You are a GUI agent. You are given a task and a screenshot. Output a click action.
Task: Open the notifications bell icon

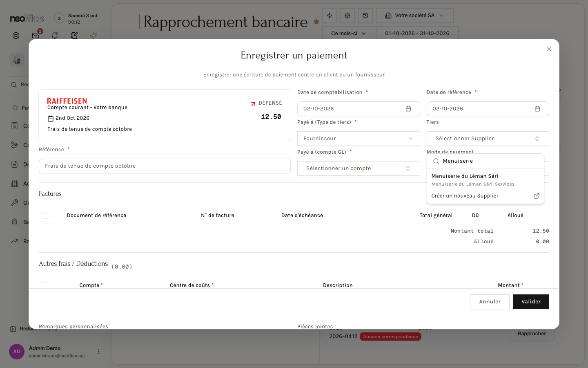click(x=55, y=36)
